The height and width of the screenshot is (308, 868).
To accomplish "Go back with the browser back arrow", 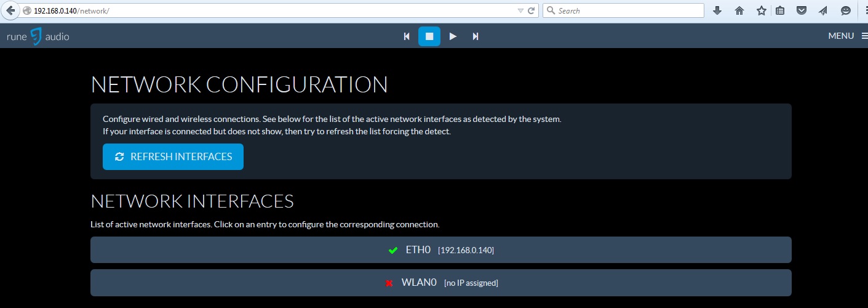I will point(10,11).
